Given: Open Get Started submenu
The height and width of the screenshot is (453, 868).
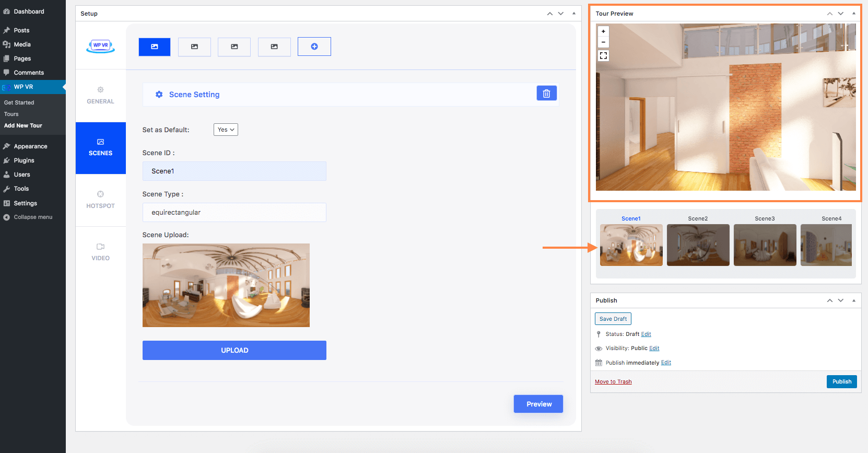Looking at the screenshot, I should 19,102.
